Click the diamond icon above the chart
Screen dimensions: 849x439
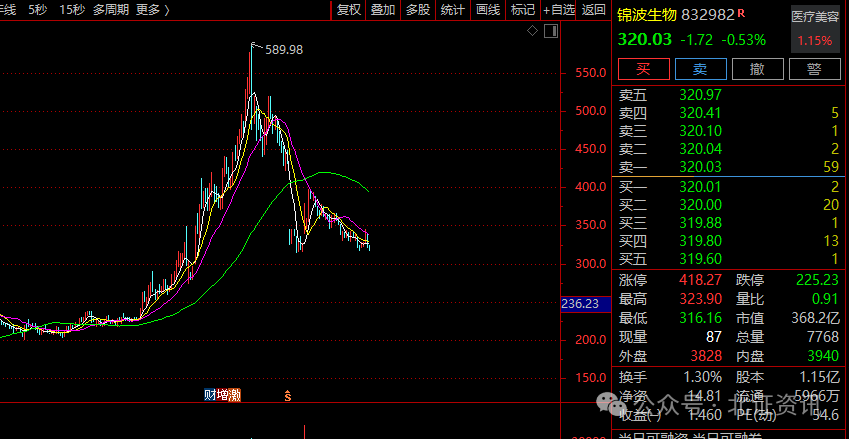coord(533,31)
